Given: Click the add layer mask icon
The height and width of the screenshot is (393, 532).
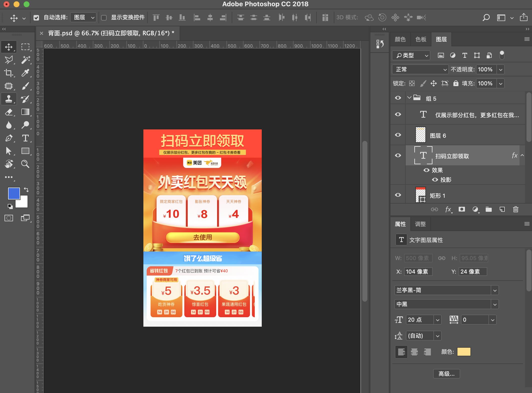Looking at the screenshot, I should [x=462, y=209].
